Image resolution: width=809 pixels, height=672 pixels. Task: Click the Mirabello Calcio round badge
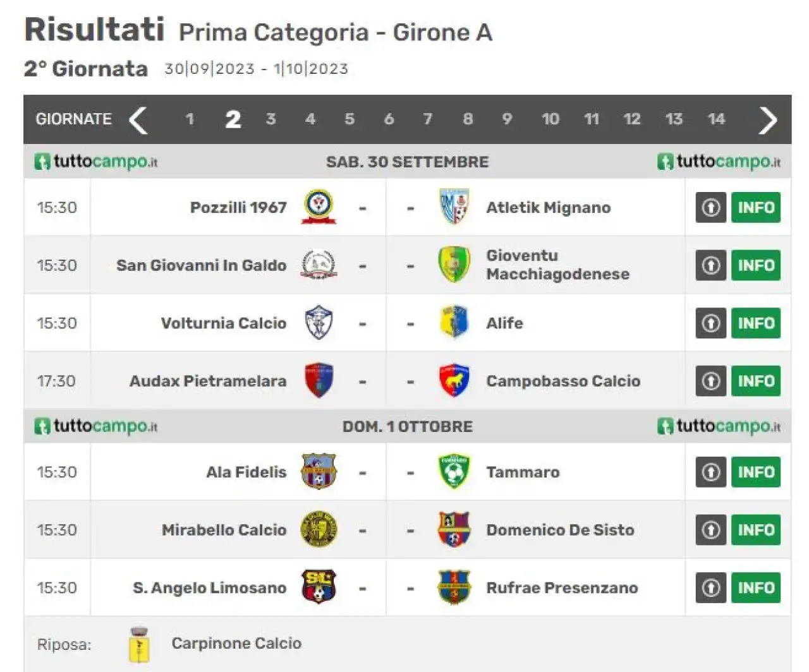319,529
